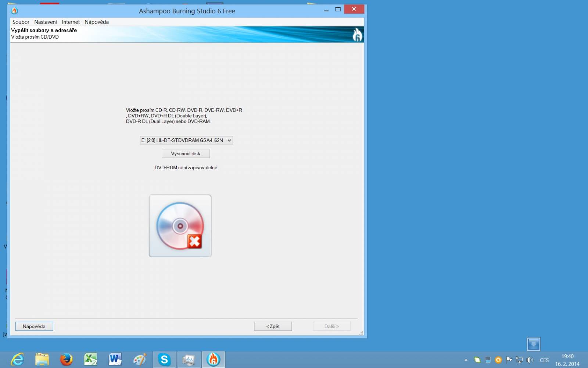Open the Soubor menu
The image size is (588, 368).
21,22
